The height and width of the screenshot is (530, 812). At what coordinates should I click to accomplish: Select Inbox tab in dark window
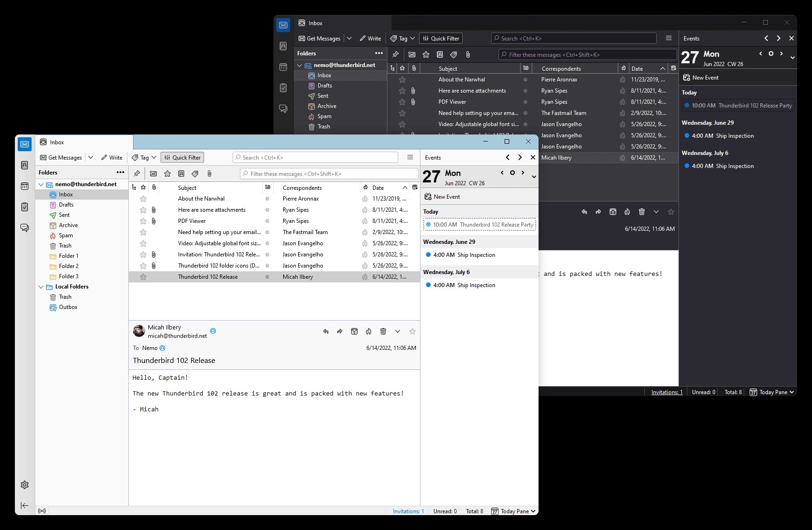point(315,23)
